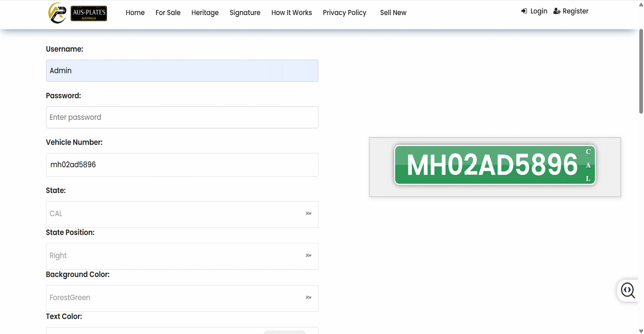644x334 pixels.
Task: Click the green MH02AD5896 plate preview
Action: (495, 165)
